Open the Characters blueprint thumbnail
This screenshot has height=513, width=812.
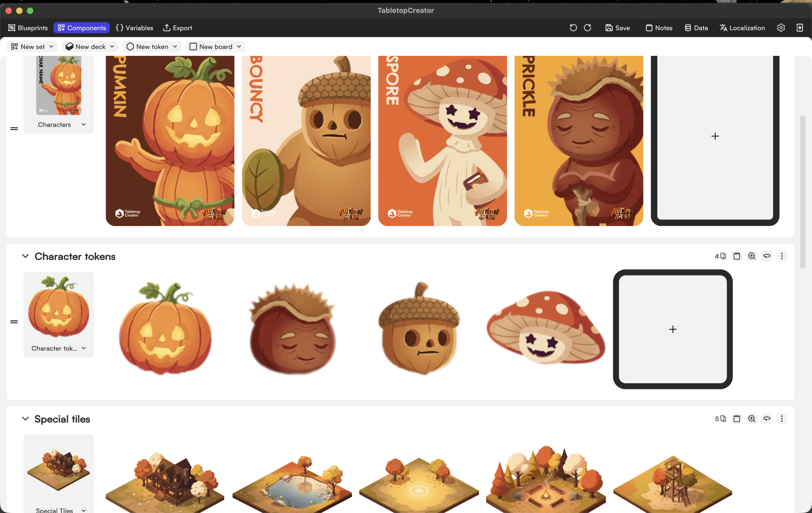(x=59, y=86)
